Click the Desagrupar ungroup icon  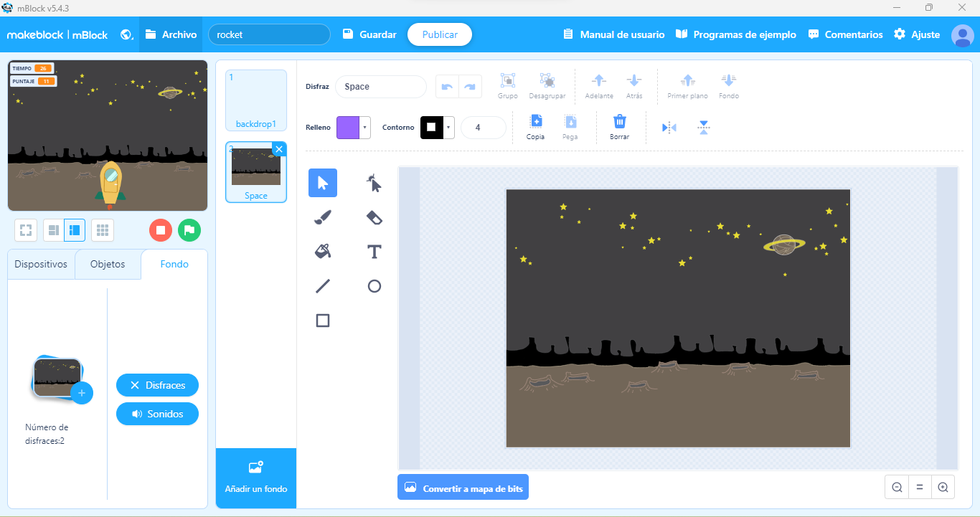pyautogui.click(x=547, y=80)
